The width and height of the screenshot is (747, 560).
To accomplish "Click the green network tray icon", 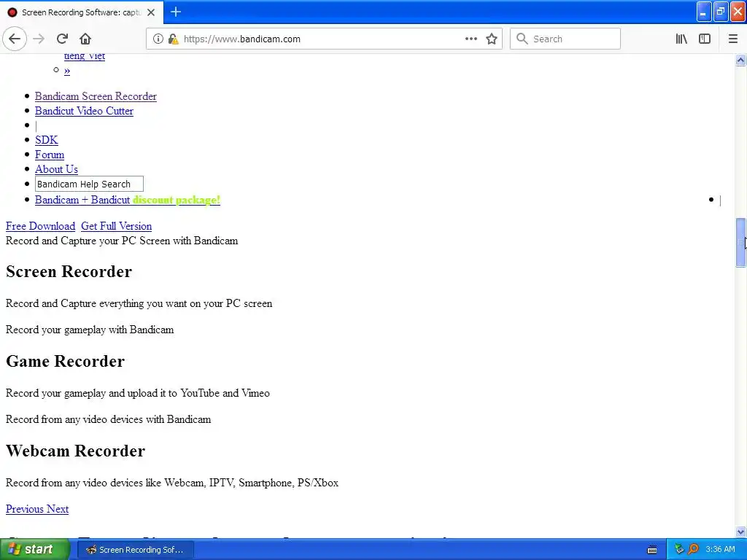I will point(679,550).
